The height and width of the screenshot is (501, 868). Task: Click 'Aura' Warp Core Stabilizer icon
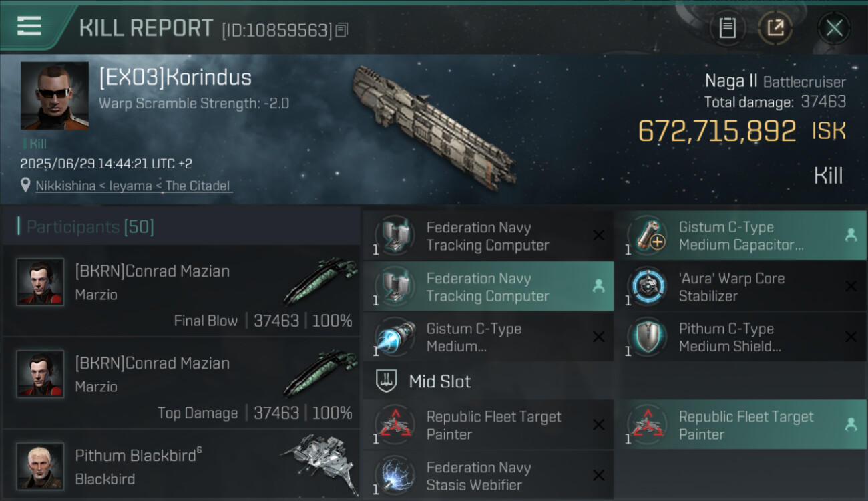pyautogui.click(x=646, y=287)
